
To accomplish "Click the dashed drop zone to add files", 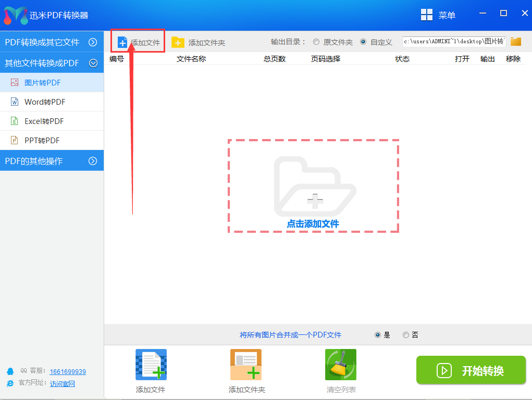I will point(313,186).
